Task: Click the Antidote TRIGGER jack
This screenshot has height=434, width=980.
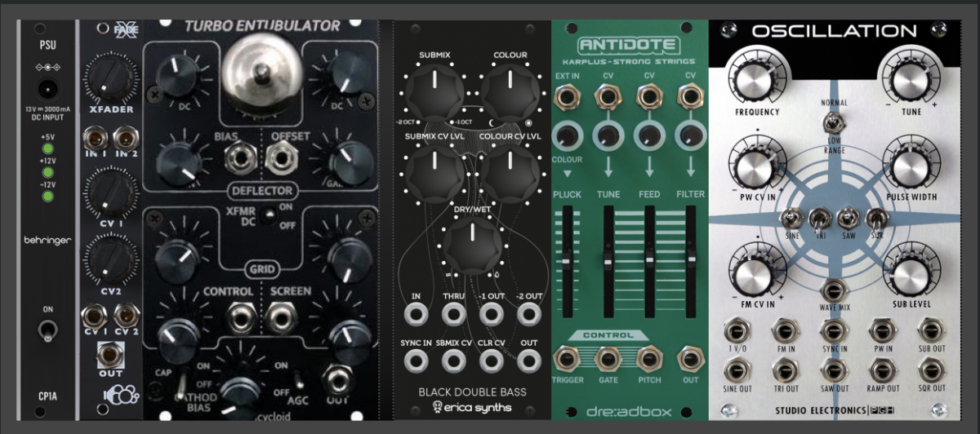Action: click(x=565, y=359)
